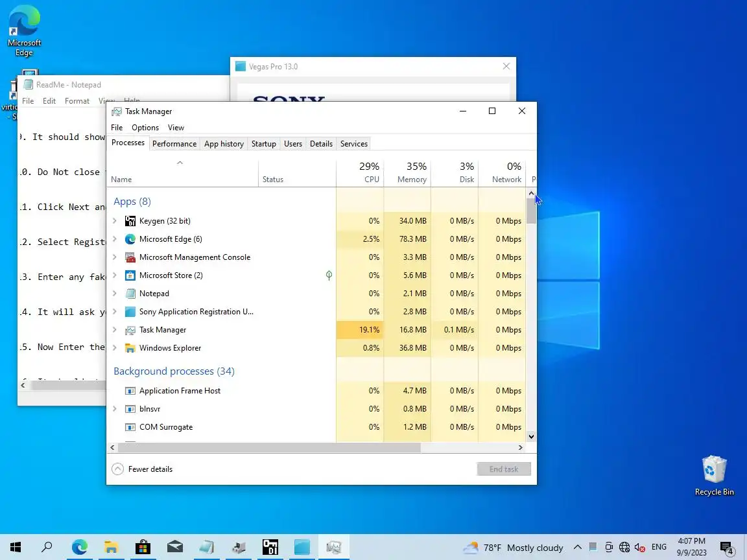Launch Microsoft Edge from the taskbar
Viewport: 747px width, 560px height.
click(80, 547)
